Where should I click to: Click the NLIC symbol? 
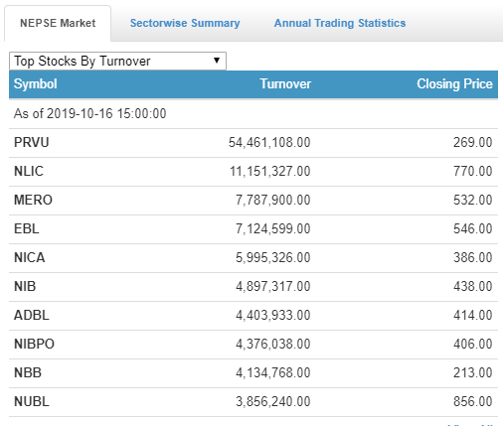click(29, 171)
